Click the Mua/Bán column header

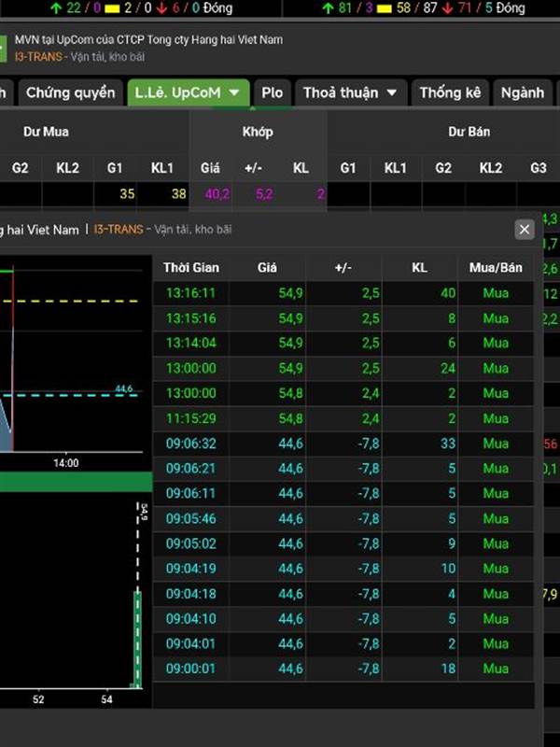[496, 268]
